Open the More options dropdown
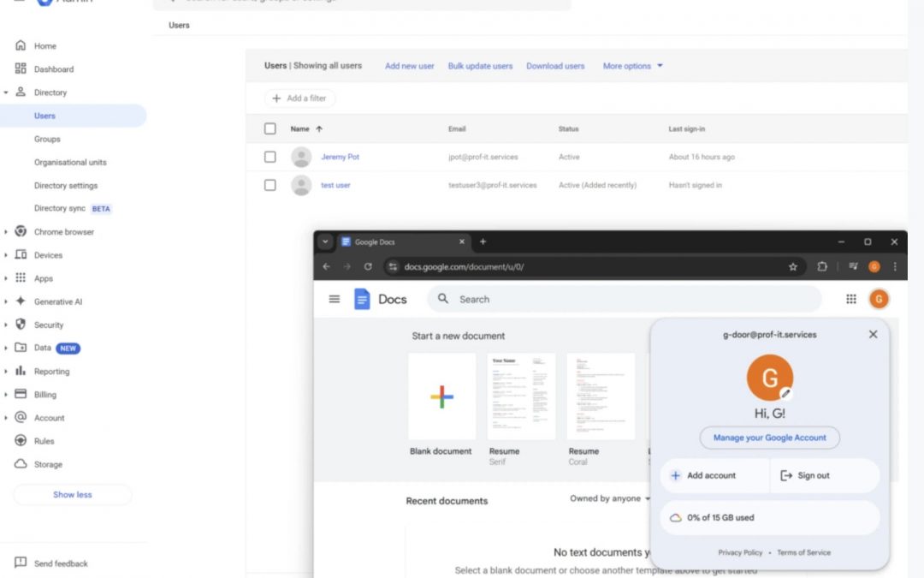Screen dimensions: 924x578 (632, 66)
